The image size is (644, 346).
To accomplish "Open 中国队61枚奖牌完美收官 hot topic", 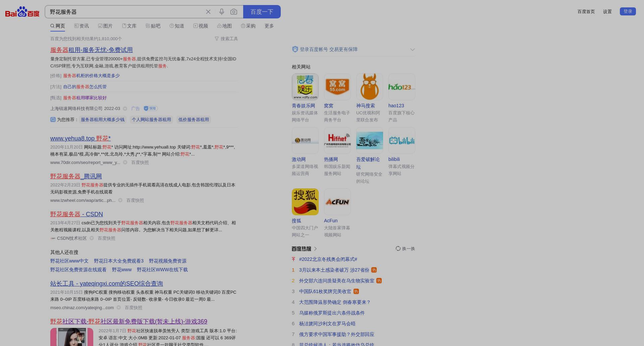I will tap(325, 292).
